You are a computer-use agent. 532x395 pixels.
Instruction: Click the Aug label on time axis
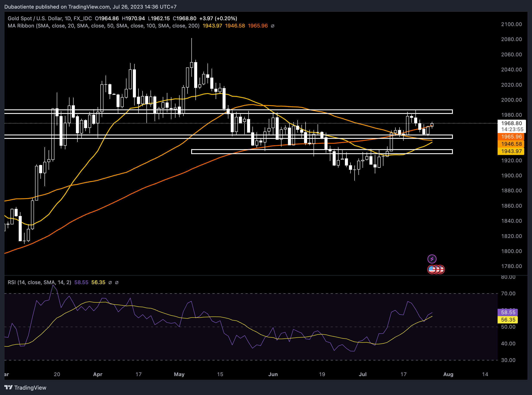click(448, 374)
